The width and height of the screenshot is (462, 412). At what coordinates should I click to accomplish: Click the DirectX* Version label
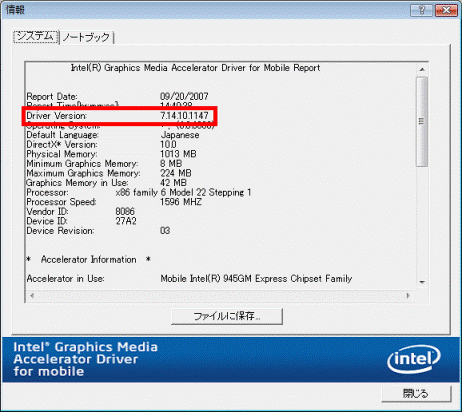[x=62, y=145]
